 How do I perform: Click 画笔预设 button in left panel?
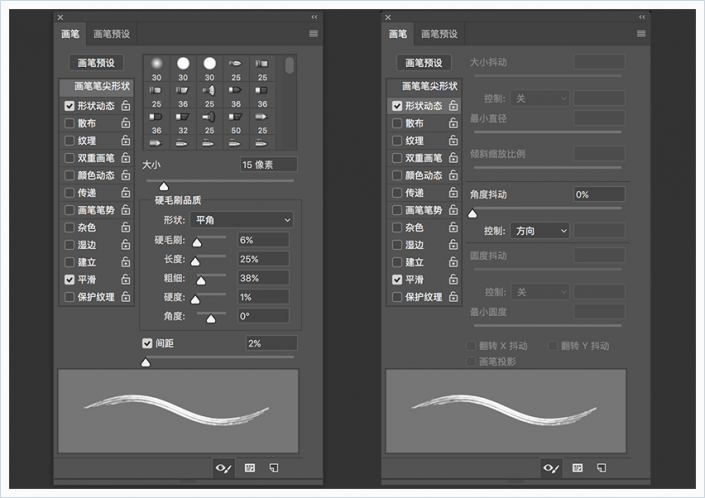[x=96, y=62]
